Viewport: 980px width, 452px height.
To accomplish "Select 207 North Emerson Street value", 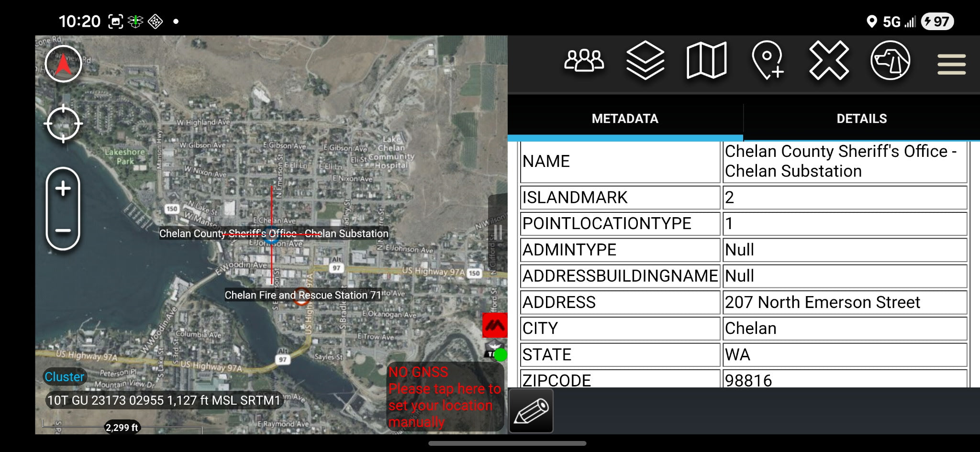I will click(x=845, y=302).
